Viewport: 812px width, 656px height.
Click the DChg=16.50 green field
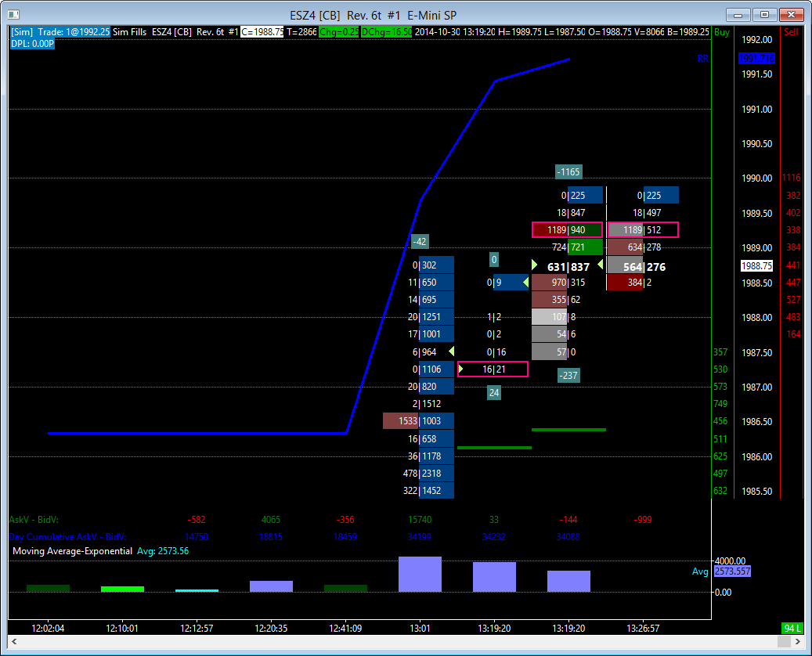coord(386,32)
